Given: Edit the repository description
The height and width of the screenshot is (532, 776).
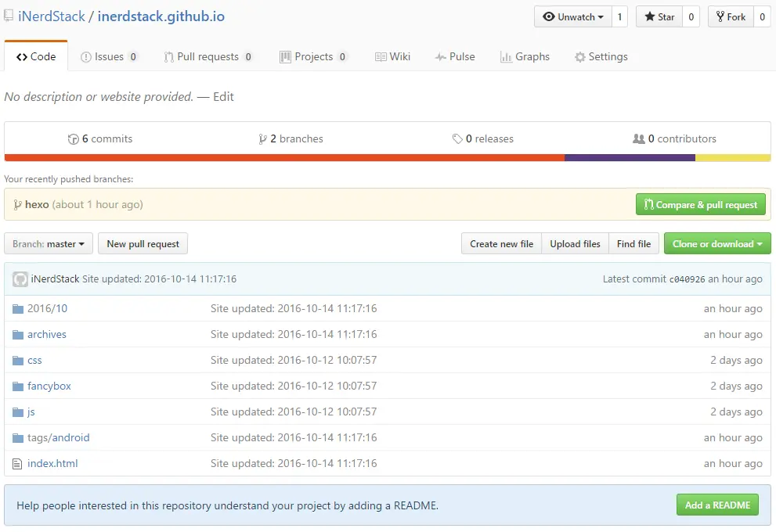Looking at the screenshot, I should [x=223, y=97].
